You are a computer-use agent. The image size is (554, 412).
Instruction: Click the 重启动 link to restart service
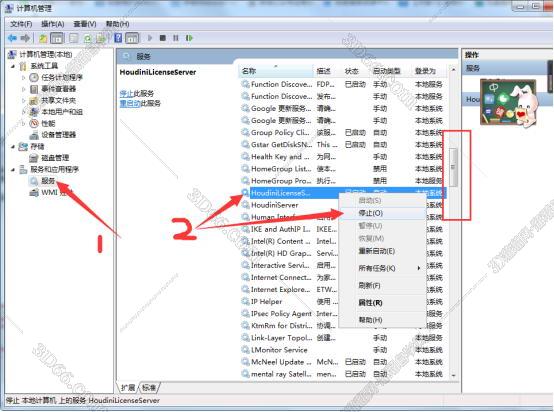[x=130, y=103]
